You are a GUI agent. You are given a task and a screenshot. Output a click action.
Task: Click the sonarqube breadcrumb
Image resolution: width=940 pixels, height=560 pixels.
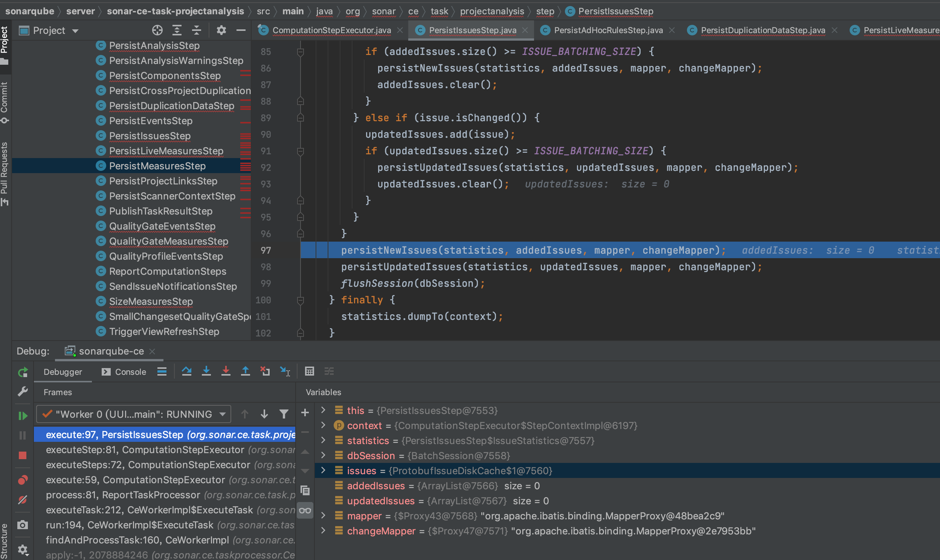tap(29, 11)
